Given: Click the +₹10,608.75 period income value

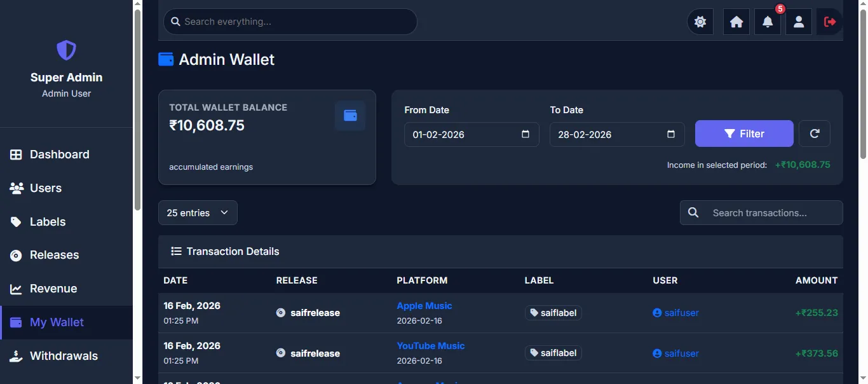Looking at the screenshot, I should point(803,165).
